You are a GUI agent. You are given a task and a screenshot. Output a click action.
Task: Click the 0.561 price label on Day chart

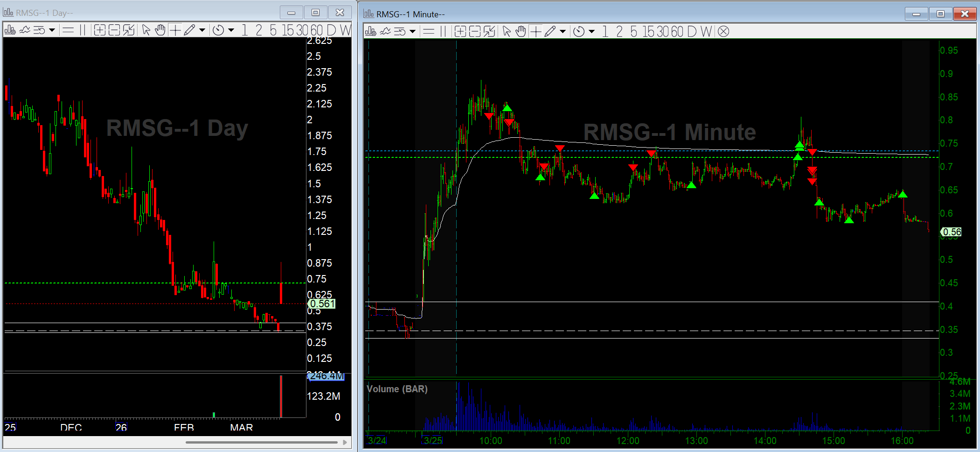pos(321,304)
